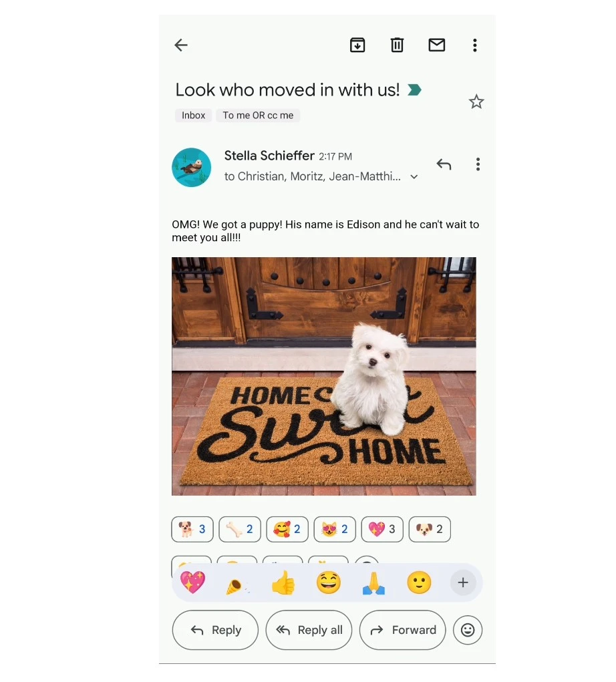Open the sender's three-dot message options

point(478,164)
